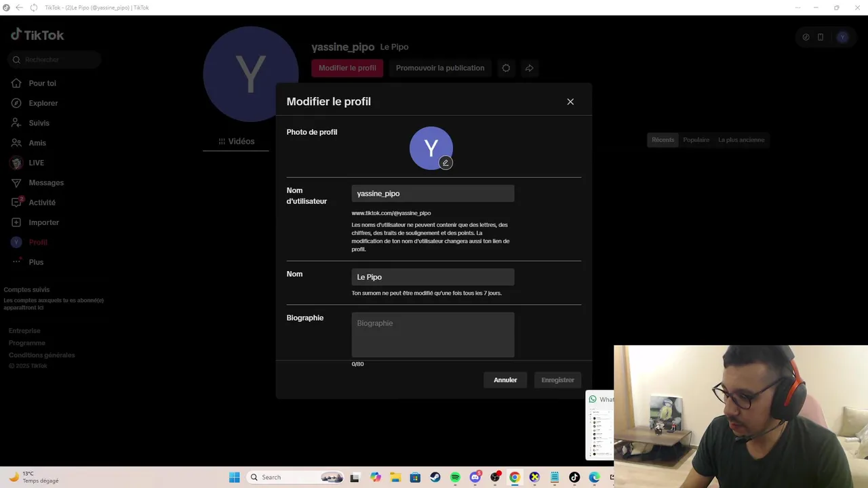Click the Y profile photo in the dialog

coord(431,148)
